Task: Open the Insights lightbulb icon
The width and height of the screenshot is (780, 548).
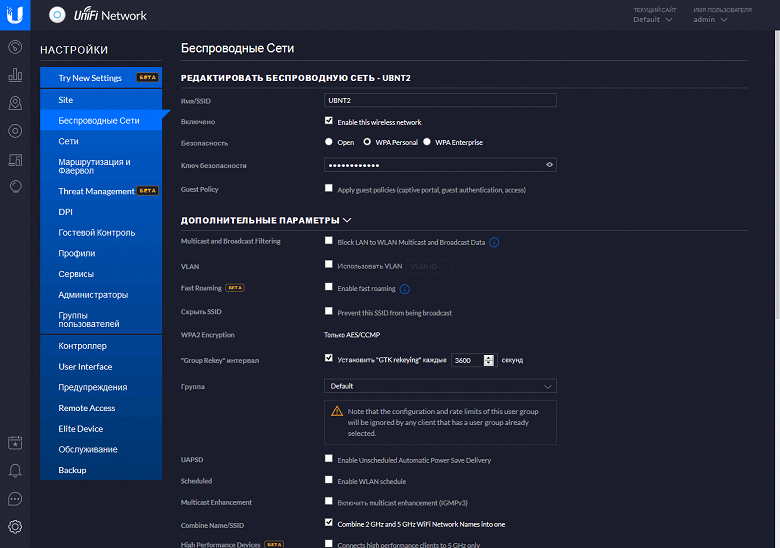Action: [15, 186]
